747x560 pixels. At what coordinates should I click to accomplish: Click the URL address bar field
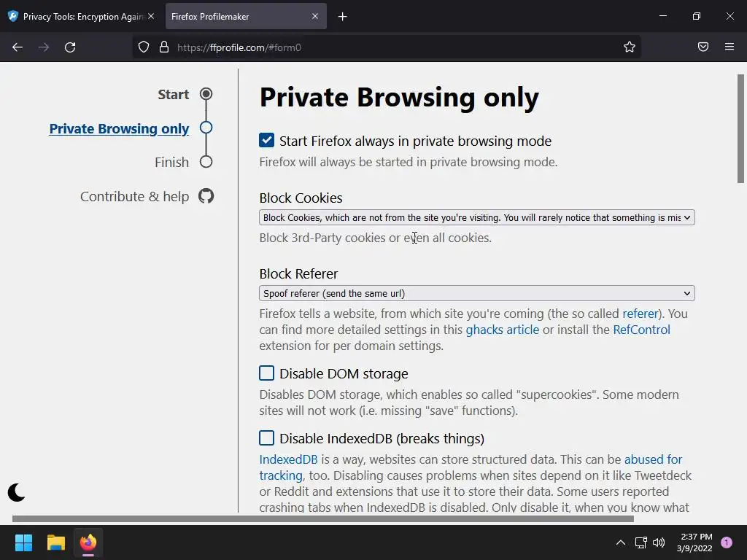pyautogui.click(x=386, y=47)
